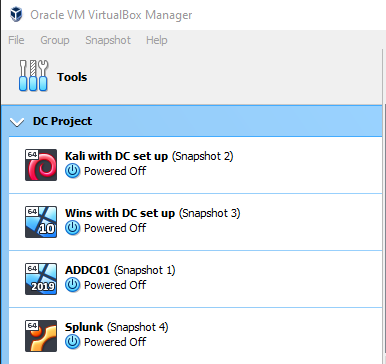386x364 pixels.
Task: Click the Kali Debian swirl OS icon
Action: click(41, 165)
